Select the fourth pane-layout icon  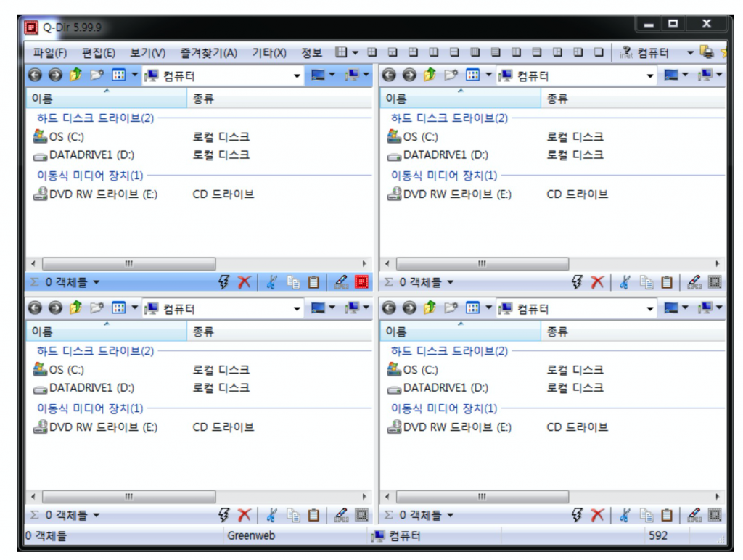click(434, 52)
